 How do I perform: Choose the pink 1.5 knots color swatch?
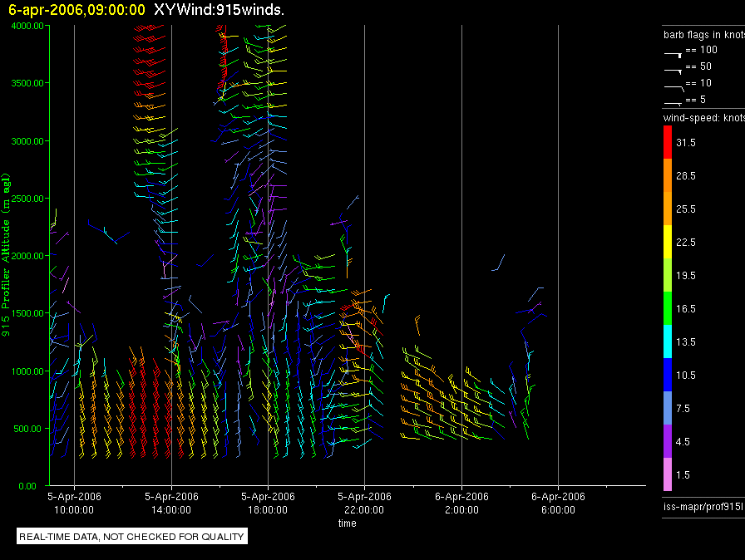[667, 475]
